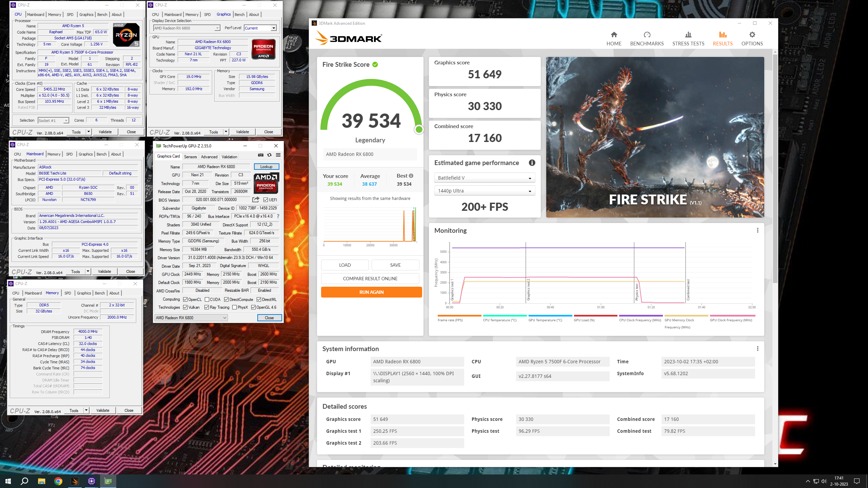
Task: Click the green Fire Strike validation checkmark
Action: tap(375, 64)
